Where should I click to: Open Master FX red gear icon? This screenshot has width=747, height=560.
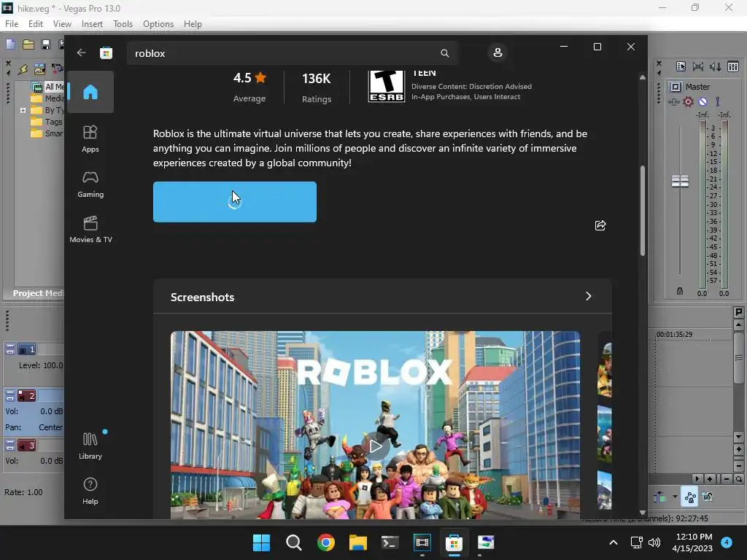(x=688, y=101)
